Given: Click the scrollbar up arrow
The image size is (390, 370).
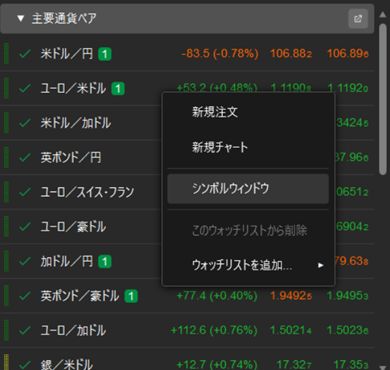Looking at the screenshot, I should point(383,15).
